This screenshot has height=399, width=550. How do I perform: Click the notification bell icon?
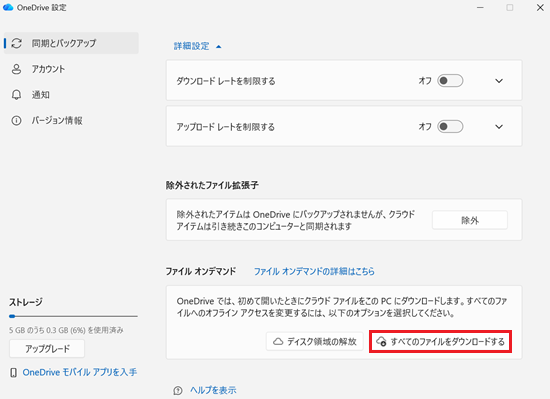tap(16, 95)
